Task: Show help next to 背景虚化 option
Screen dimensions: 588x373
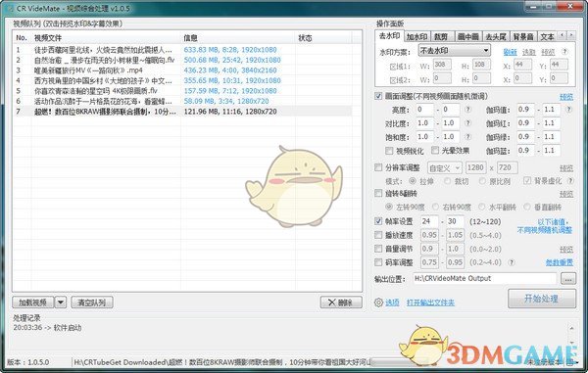Action: (570, 181)
